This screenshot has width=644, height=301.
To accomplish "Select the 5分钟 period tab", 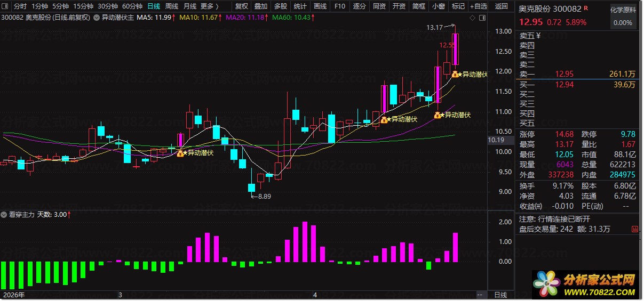I will (60, 6).
